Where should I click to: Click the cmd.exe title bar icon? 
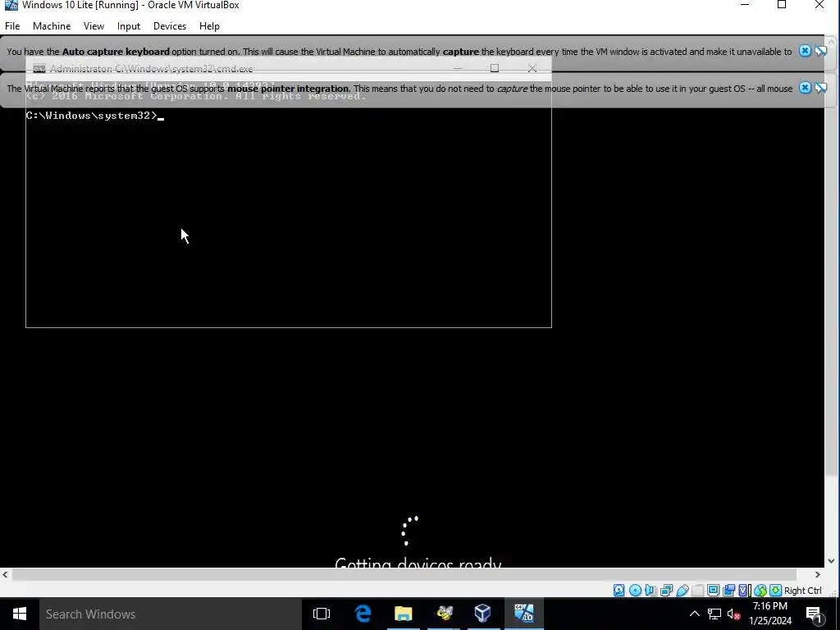(x=39, y=69)
